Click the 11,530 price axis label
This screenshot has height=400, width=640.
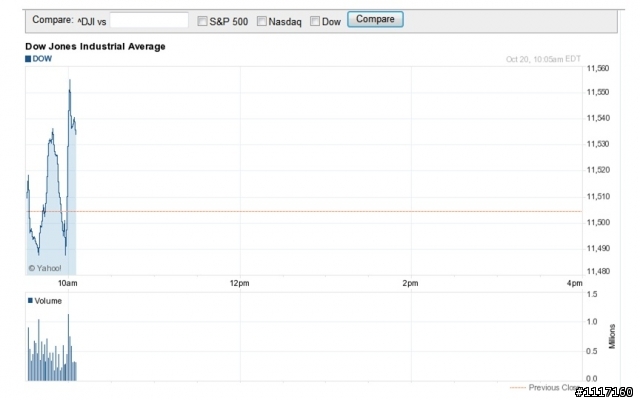[598, 144]
